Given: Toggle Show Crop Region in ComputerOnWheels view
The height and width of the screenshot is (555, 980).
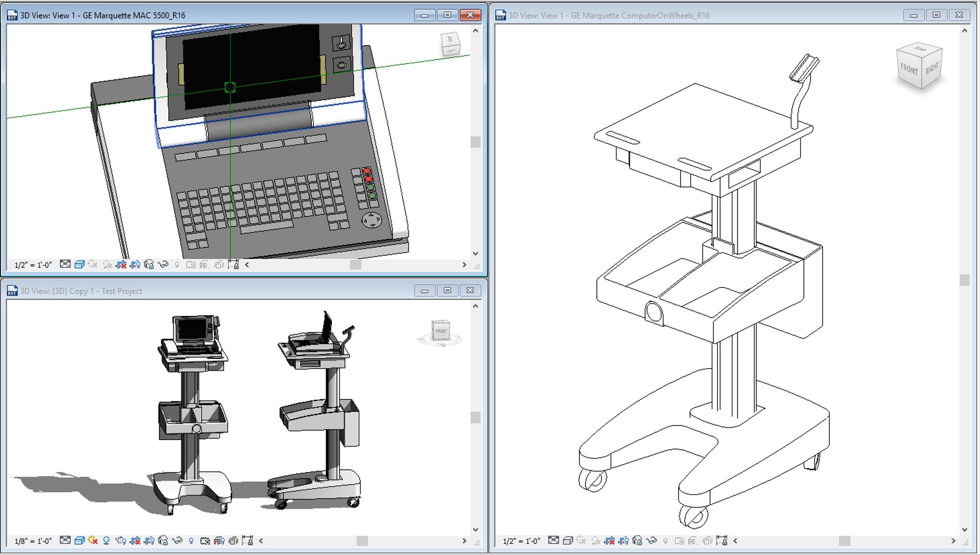Looking at the screenshot, I should (x=623, y=540).
